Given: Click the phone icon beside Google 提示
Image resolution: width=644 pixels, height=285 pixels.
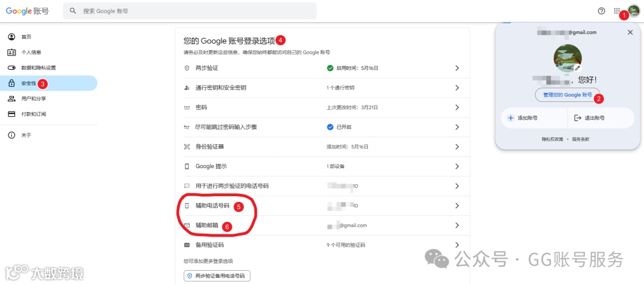Looking at the screenshot, I should click(x=187, y=167).
